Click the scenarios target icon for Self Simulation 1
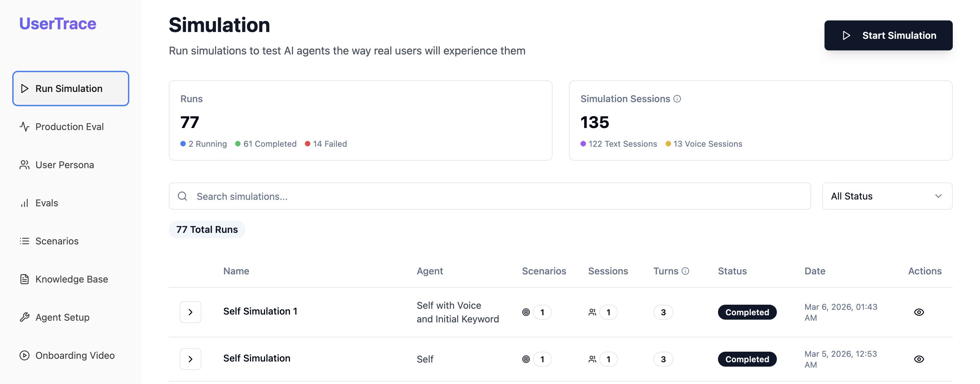The image size is (980, 384). pos(526,312)
